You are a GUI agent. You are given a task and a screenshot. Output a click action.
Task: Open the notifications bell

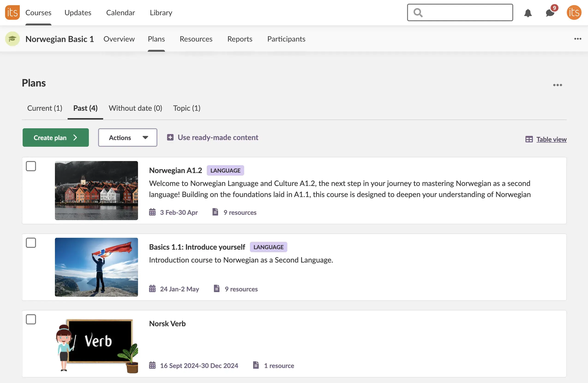[528, 13]
